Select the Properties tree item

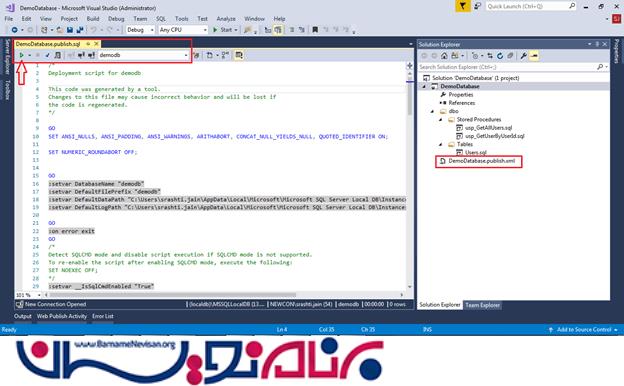tap(461, 95)
